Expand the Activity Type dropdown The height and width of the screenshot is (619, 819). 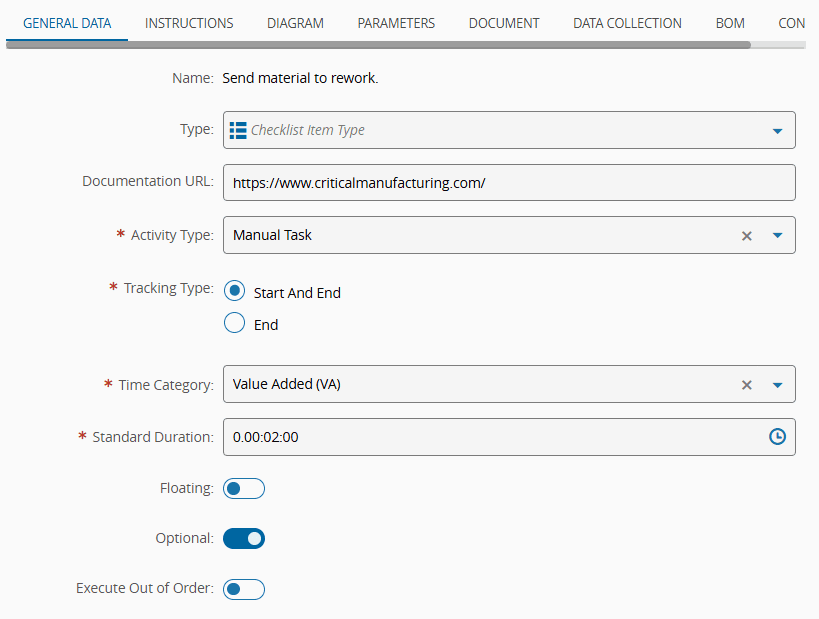click(777, 235)
